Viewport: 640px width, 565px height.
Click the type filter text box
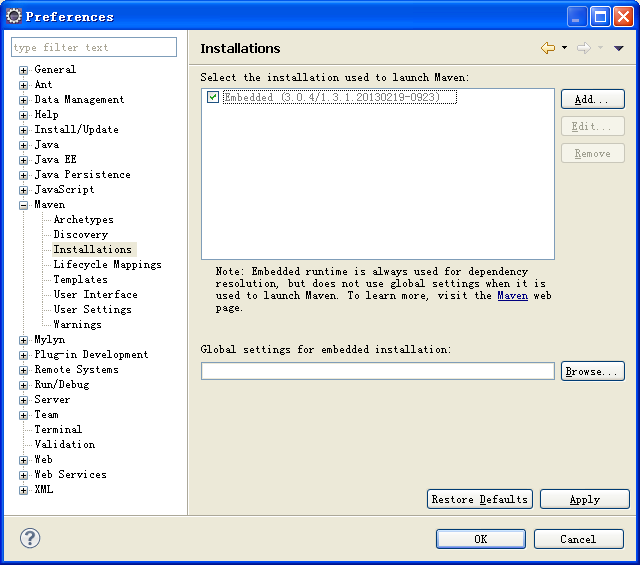click(94, 47)
